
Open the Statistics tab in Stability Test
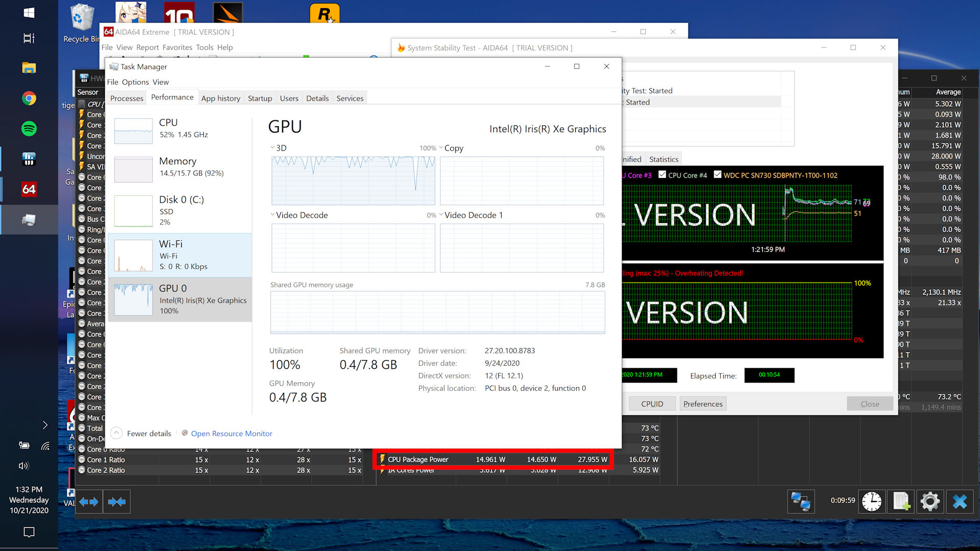(x=664, y=159)
